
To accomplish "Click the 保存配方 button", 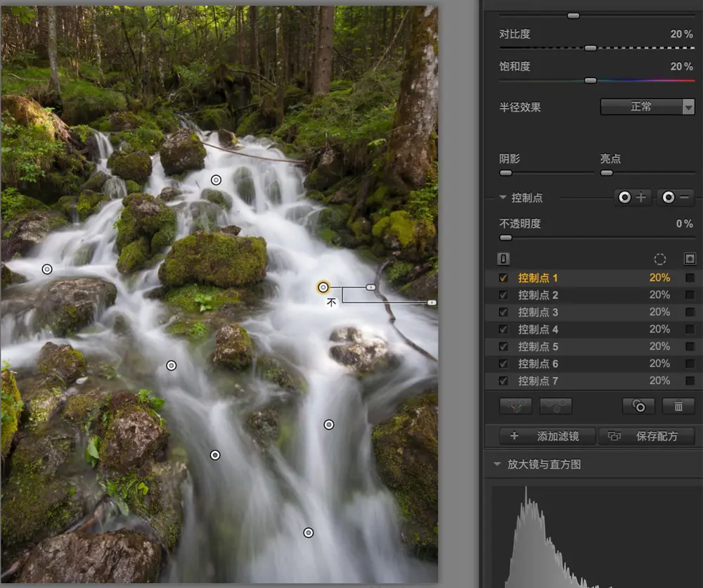I will click(x=647, y=436).
